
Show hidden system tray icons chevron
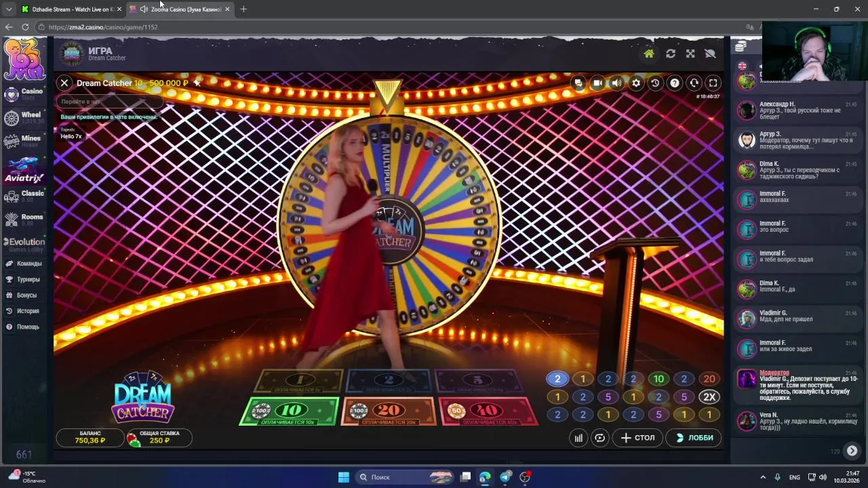click(x=763, y=477)
